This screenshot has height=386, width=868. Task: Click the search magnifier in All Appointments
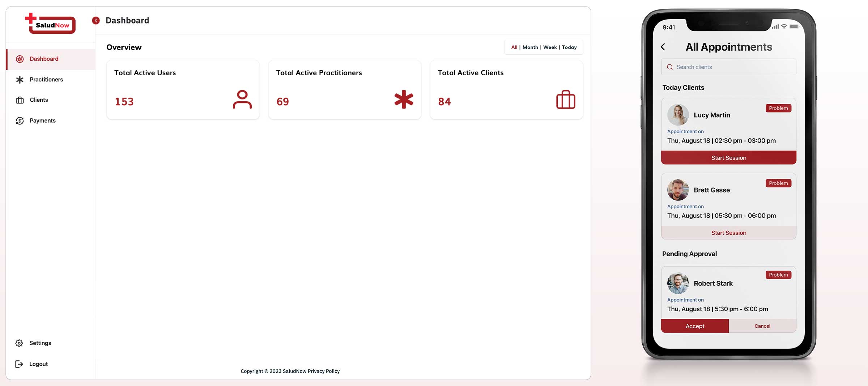tap(670, 67)
